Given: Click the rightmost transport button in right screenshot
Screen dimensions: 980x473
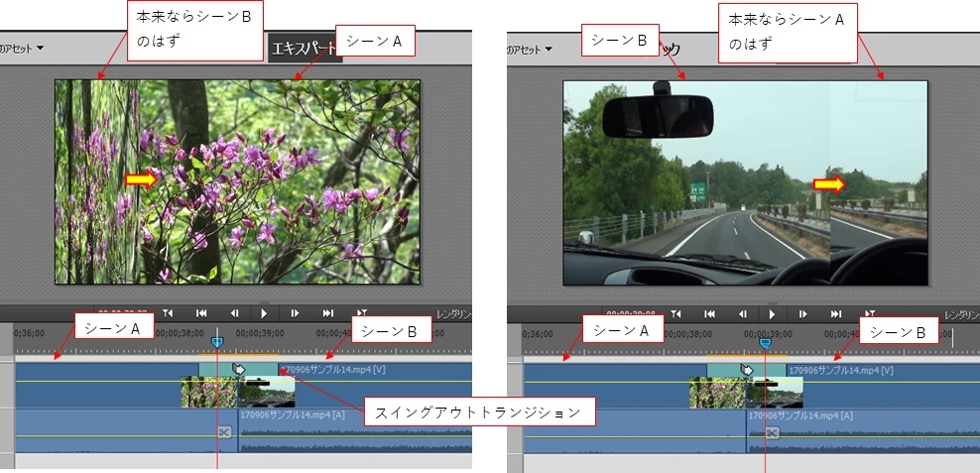Looking at the screenshot, I should point(869,313).
